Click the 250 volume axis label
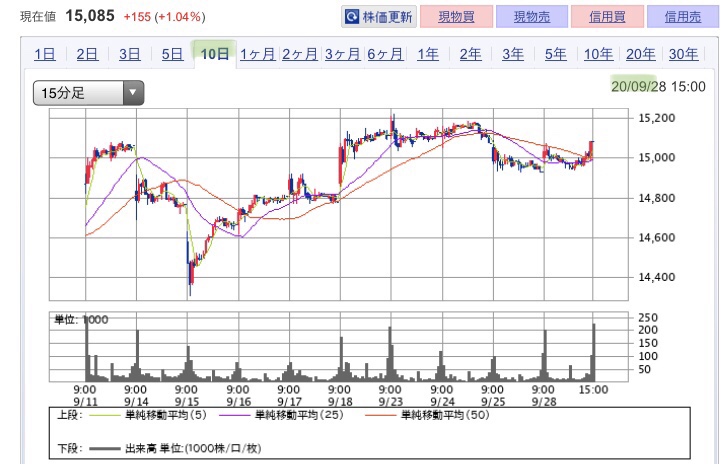The width and height of the screenshot is (727, 464). pos(648,318)
